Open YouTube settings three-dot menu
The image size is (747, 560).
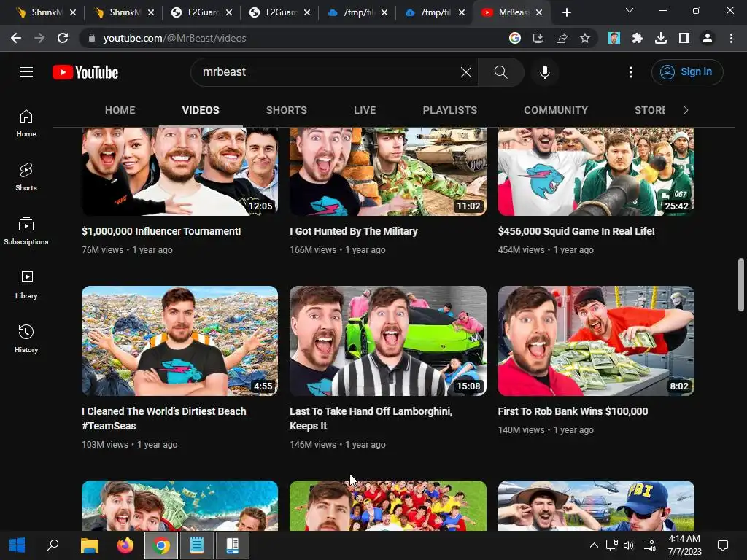(631, 72)
